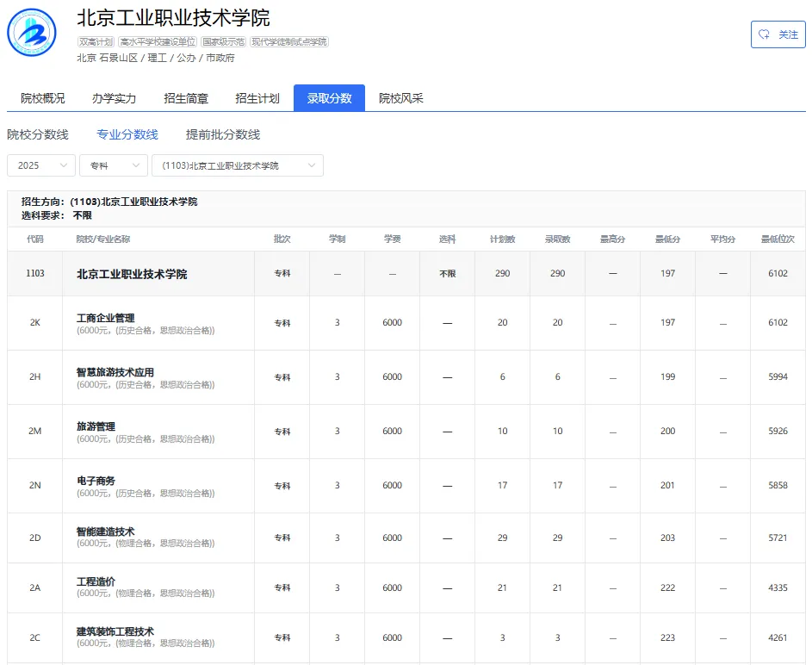Switch to the 办学实力 tab
Viewport: 812px width, 665px height.
click(x=114, y=98)
